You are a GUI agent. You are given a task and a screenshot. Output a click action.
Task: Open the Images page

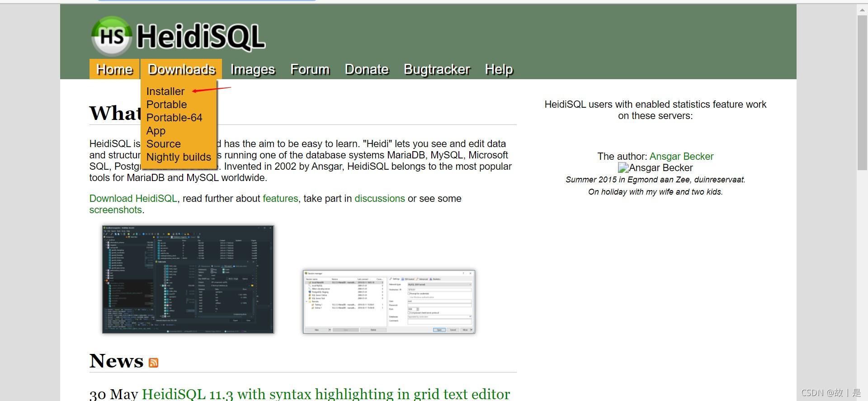[253, 69]
